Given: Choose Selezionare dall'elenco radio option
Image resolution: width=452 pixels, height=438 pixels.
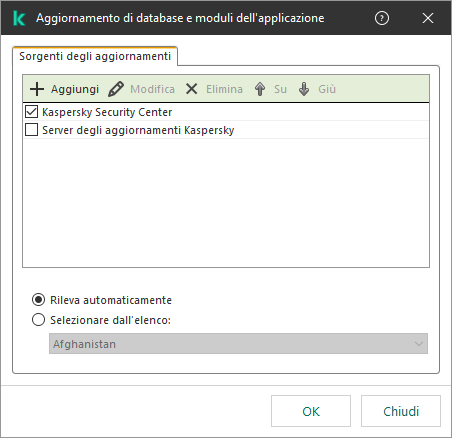Looking at the screenshot, I should click(38, 320).
